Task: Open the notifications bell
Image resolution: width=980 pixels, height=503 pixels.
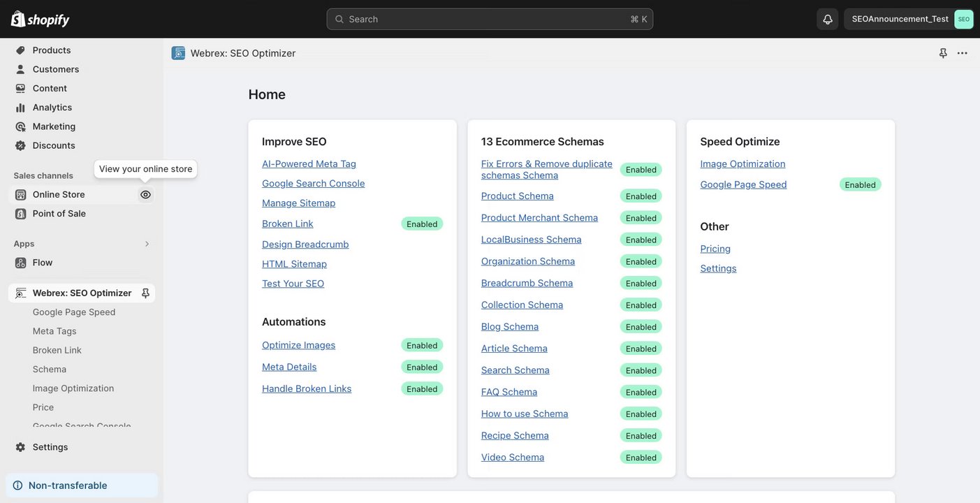Action: tap(828, 19)
